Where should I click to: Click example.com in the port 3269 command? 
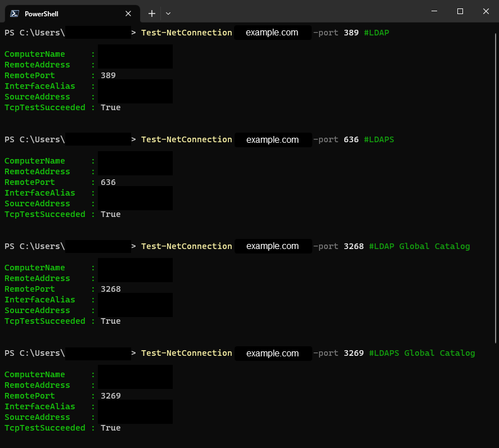(272, 354)
